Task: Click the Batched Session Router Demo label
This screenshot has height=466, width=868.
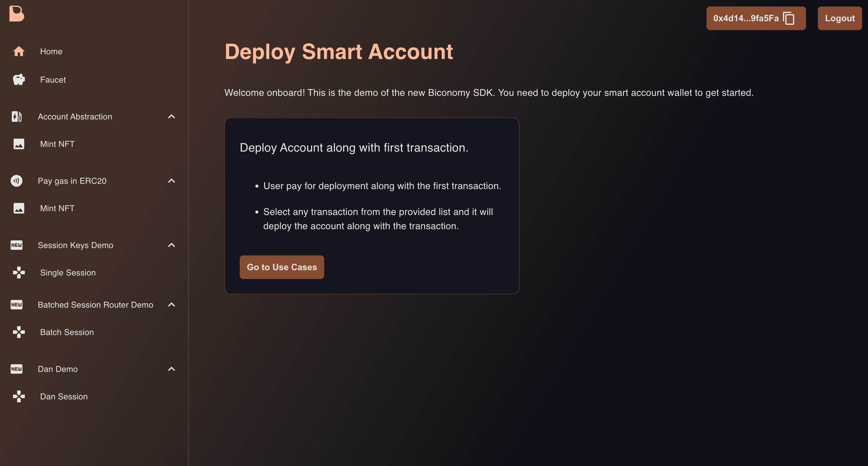Action: coord(95,305)
